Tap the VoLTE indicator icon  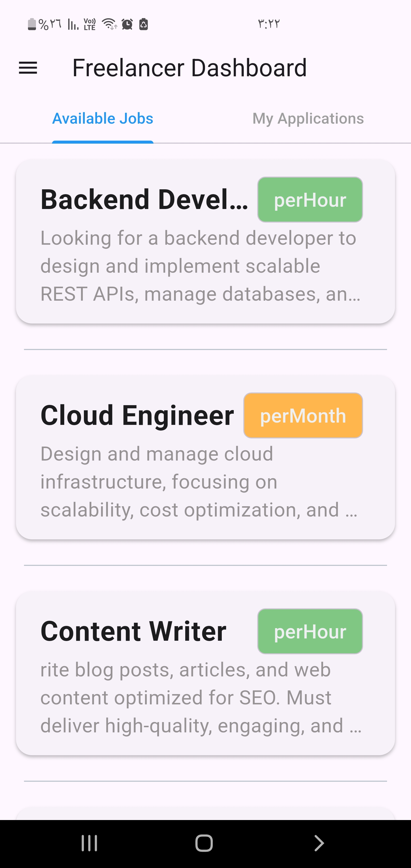90,24
